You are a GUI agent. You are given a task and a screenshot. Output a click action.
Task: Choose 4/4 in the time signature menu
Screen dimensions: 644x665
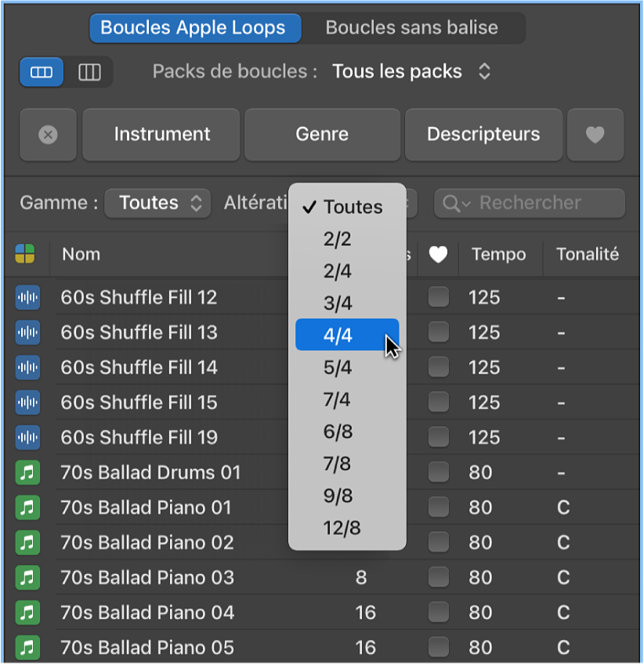(x=347, y=335)
